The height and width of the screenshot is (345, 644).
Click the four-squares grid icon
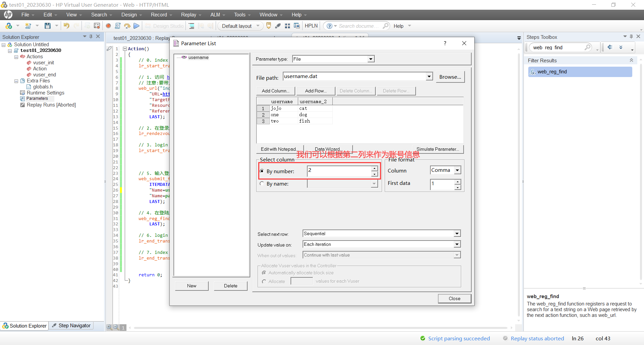[287, 26]
